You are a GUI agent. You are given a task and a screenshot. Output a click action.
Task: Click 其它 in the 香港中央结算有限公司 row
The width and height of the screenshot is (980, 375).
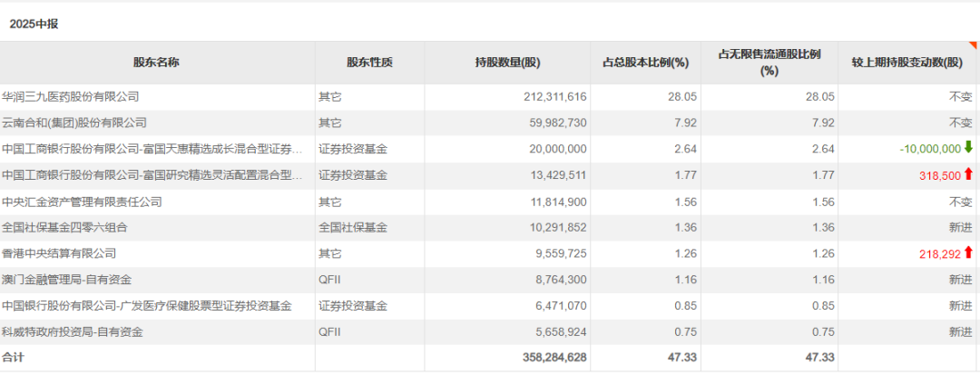[x=330, y=254]
